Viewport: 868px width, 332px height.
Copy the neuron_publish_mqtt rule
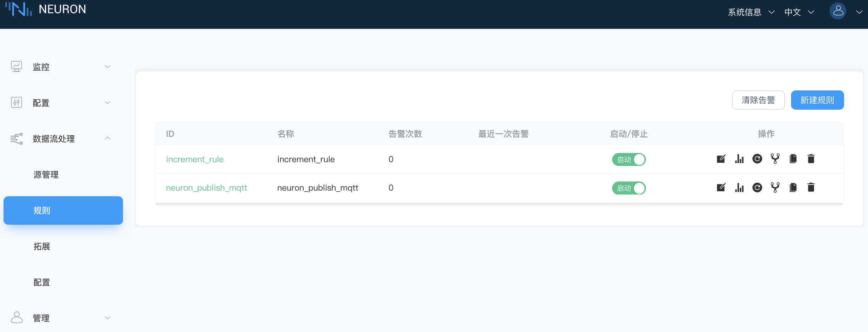coord(793,187)
